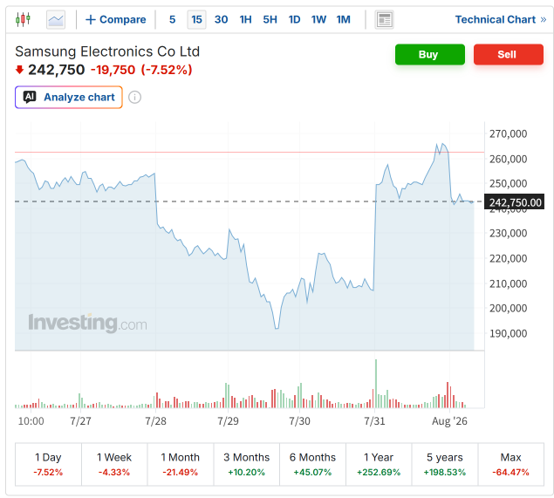Viewport: 554px width, 498px height.
Task: Click the 270,000 price axis label
Action: pyautogui.click(x=508, y=134)
